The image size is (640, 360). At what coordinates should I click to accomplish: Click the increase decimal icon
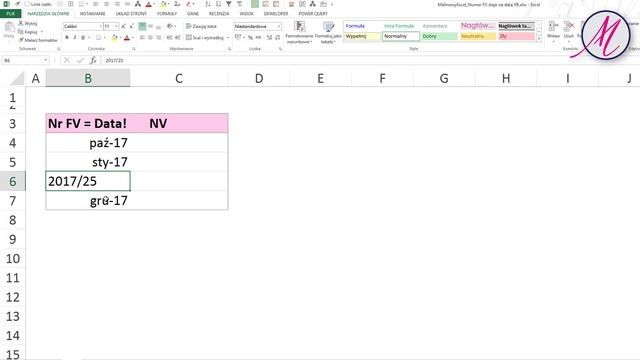tap(269, 38)
